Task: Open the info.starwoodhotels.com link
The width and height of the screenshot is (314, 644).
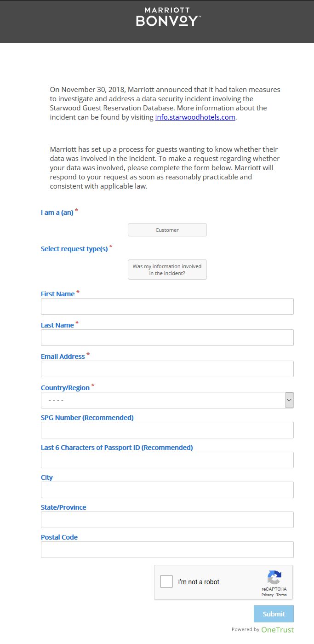Action: pyautogui.click(x=195, y=117)
